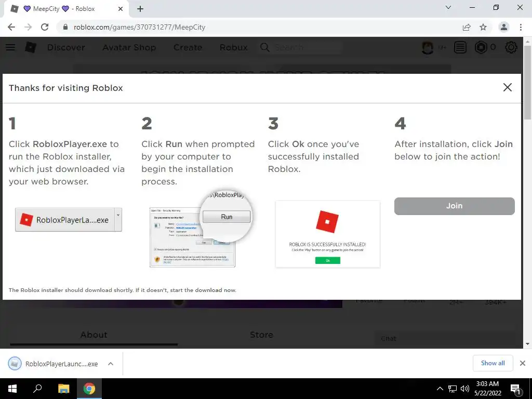The height and width of the screenshot is (399, 532).
Task: Click the Run dialog illustration in step 2
Action: tap(201, 229)
